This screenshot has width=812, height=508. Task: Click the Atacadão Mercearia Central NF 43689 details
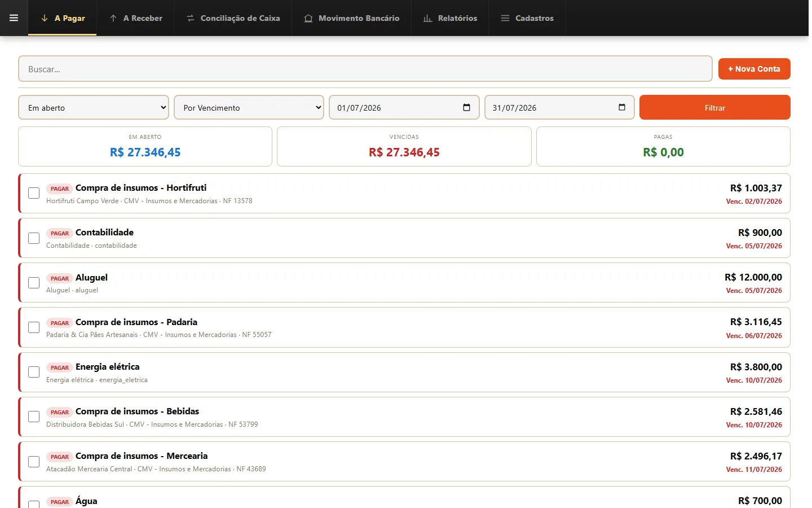pyautogui.click(x=156, y=469)
